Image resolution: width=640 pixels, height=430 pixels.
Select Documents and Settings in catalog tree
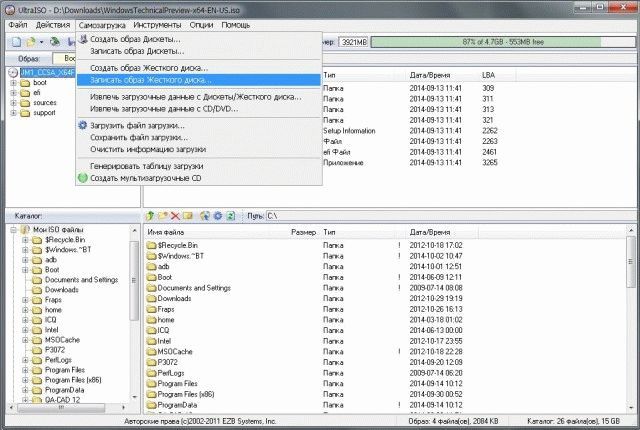(81, 280)
